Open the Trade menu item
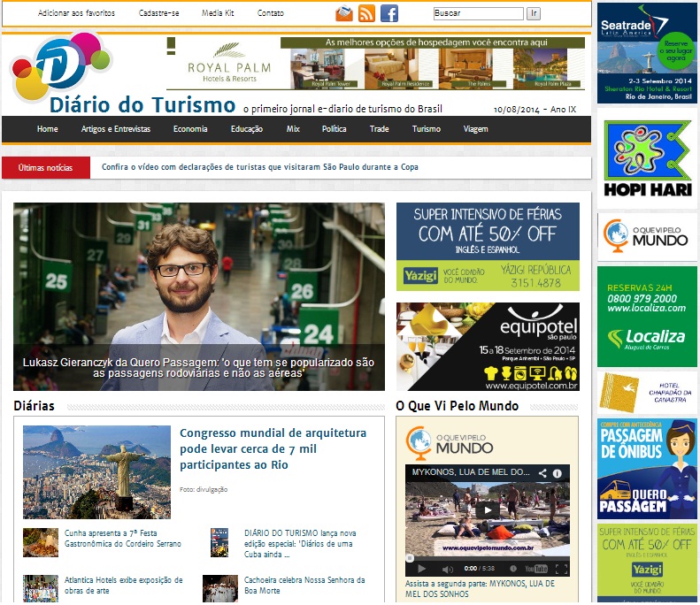The width and height of the screenshot is (700, 605). (x=379, y=129)
